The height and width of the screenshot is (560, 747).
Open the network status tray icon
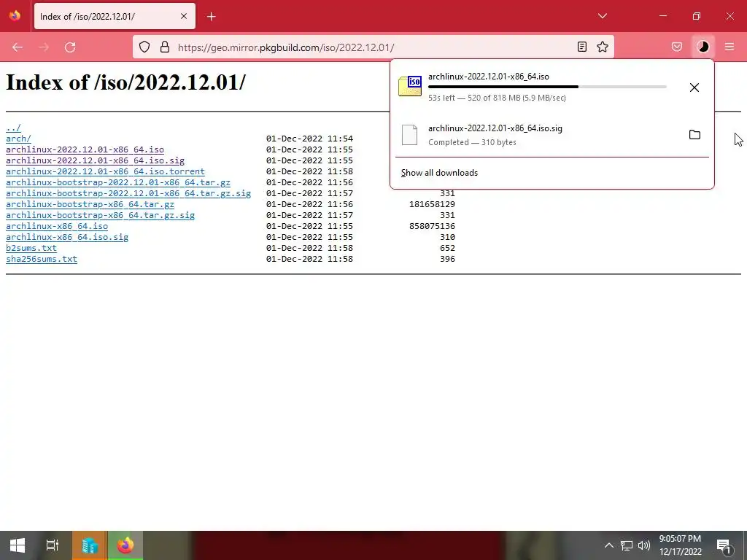pos(627,545)
